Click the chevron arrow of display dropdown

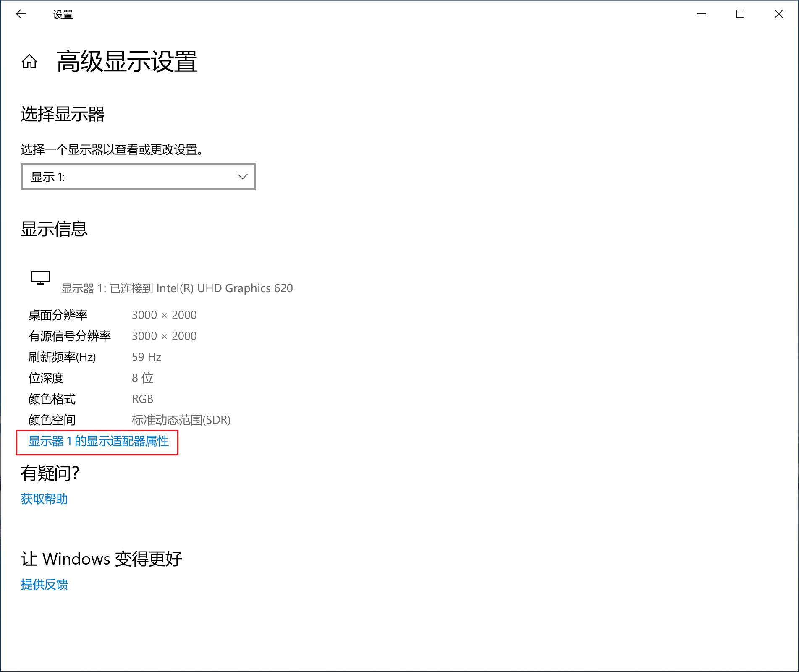point(242,177)
